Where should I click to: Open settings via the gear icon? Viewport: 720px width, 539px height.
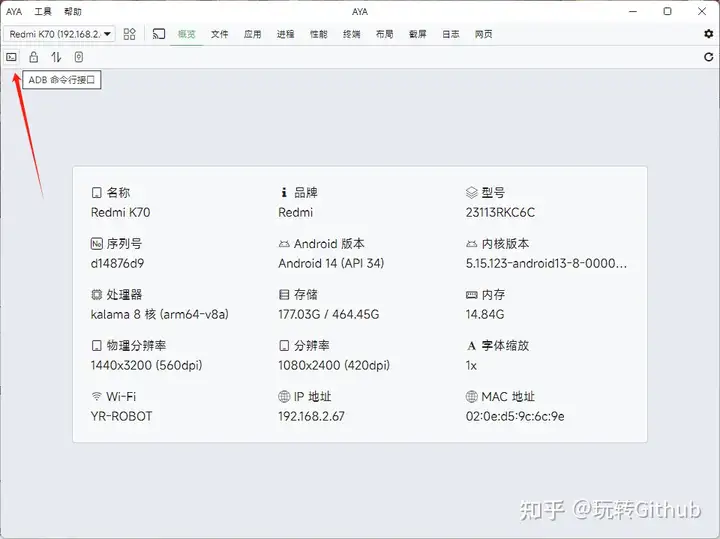(x=709, y=34)
